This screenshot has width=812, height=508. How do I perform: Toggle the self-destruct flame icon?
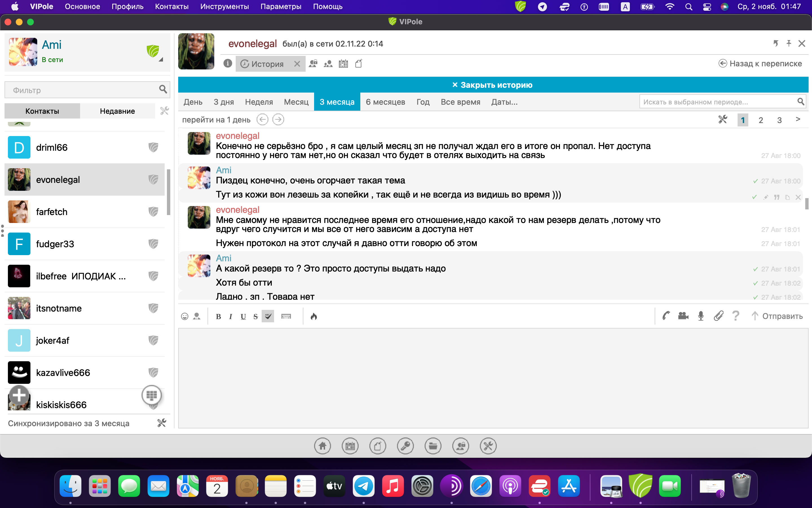tap(314, 316)
